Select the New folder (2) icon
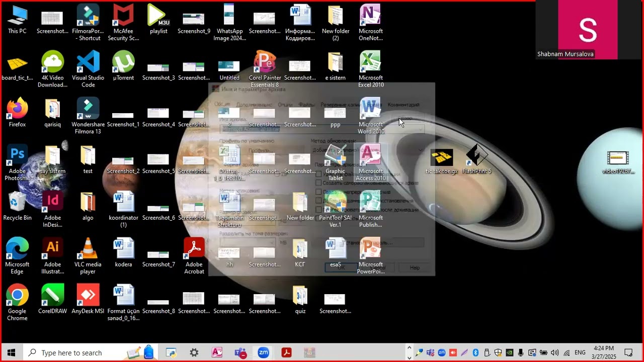 (336, 23)
